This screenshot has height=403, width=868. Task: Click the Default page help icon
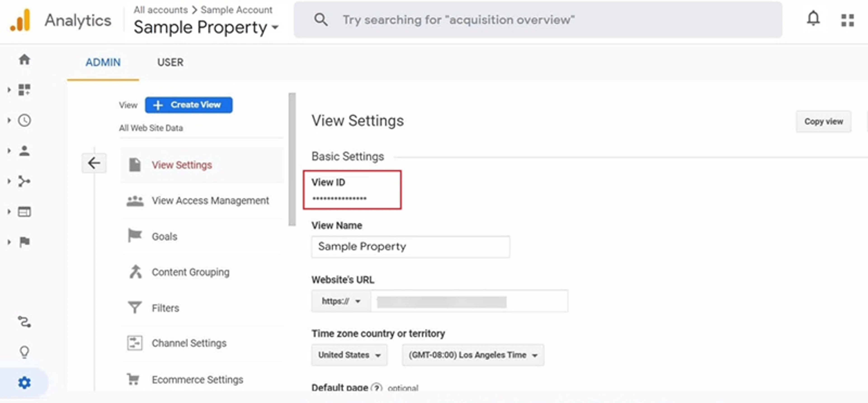point(376,387)
